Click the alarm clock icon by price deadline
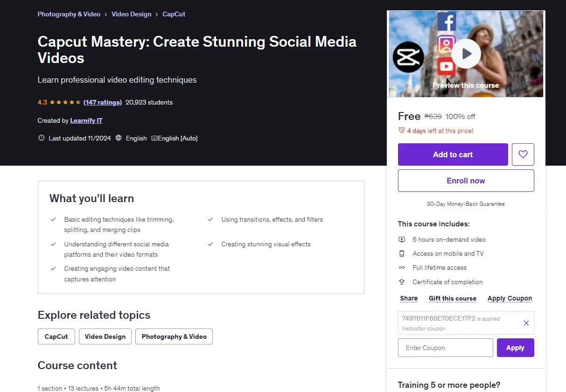 [x=401, y=130]
